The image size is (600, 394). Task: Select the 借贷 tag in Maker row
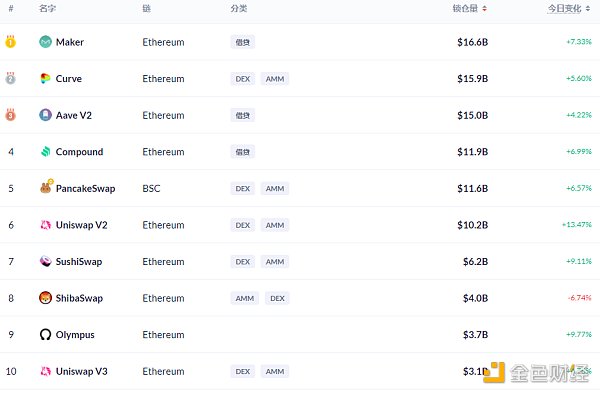click(x=243, y=42)
